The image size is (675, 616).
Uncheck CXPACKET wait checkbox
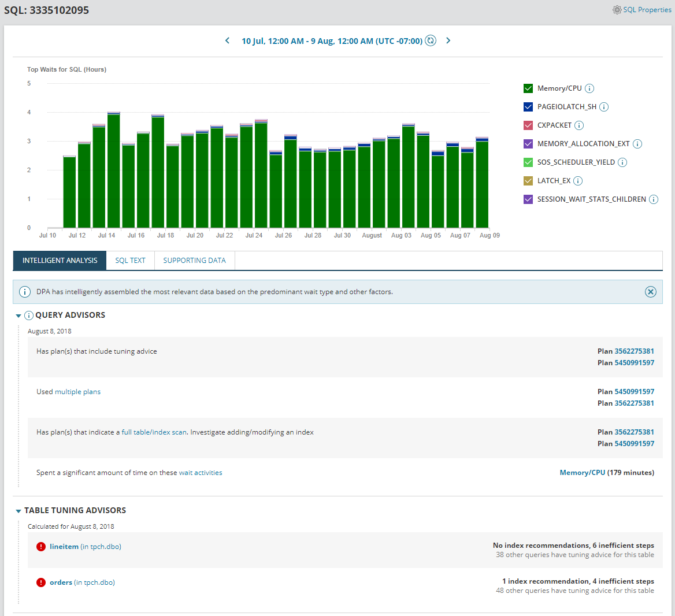(x=528, y=125)
